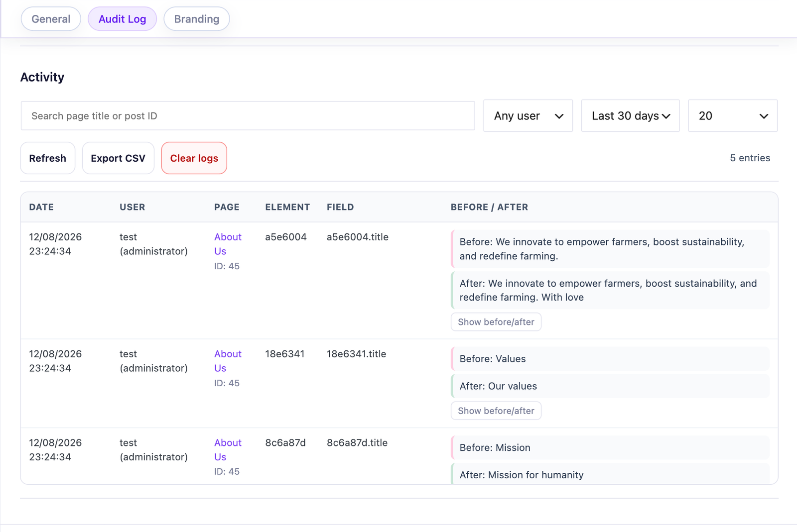Show before/after for the a5e6004 entry
Viewport: 797px width, 532px height.
[496, 322]
